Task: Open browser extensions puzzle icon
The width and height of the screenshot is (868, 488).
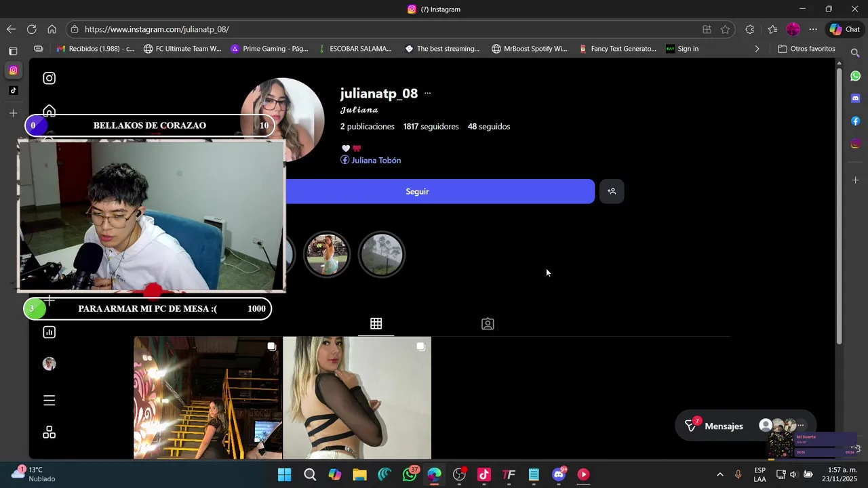Action: (749, 29)
